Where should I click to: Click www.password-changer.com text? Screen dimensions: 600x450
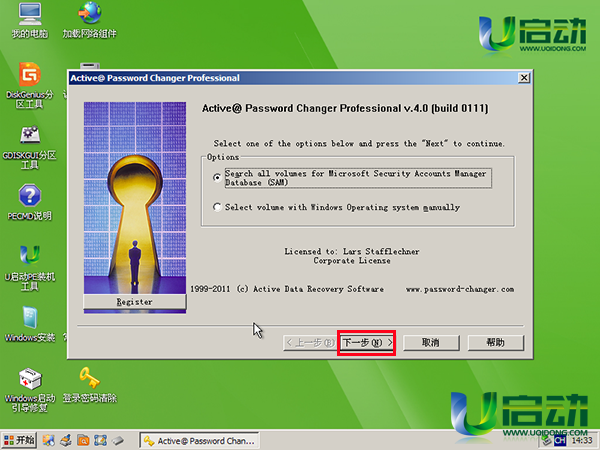pos(460,289)
